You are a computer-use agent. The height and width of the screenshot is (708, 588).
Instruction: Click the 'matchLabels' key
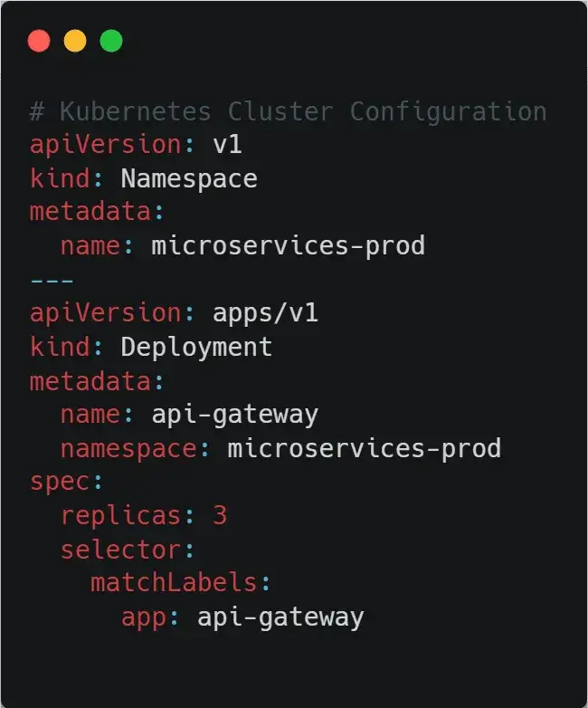(x=174, y=582)
